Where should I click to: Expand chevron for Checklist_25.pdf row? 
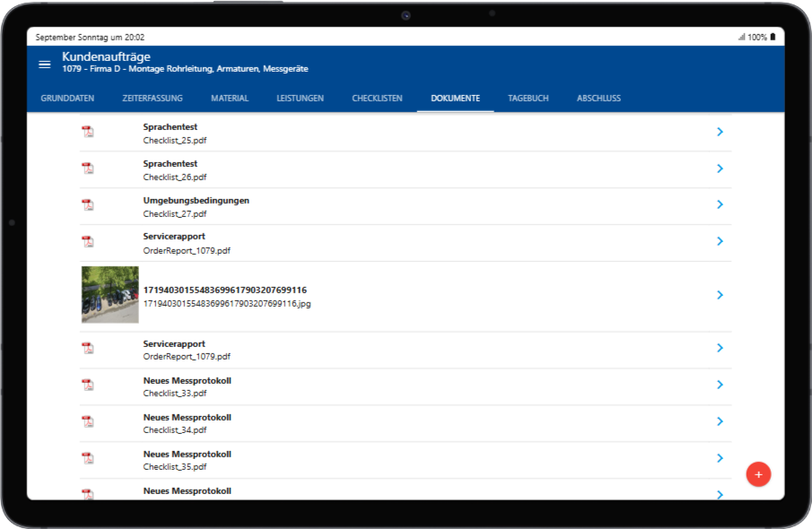tap(720, 132)
